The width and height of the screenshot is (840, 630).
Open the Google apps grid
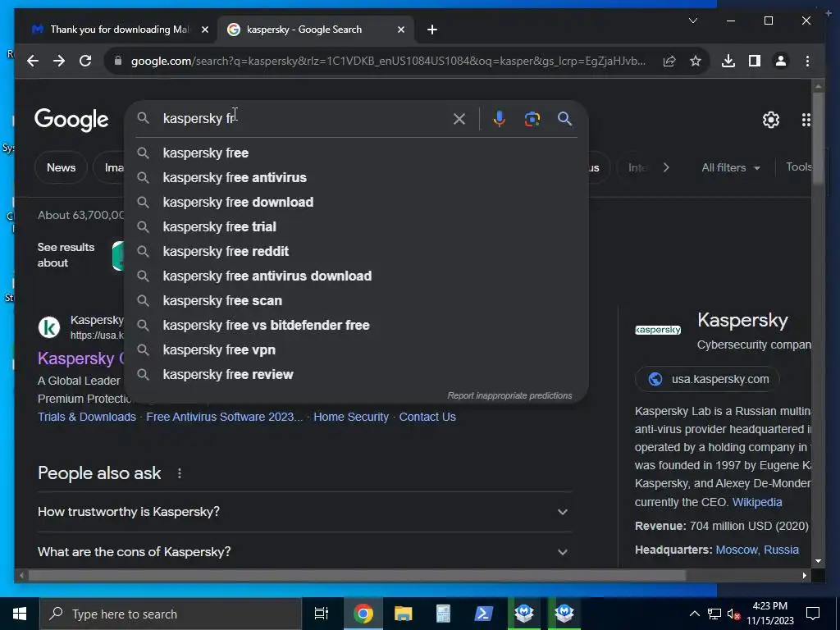pos(806,120)
